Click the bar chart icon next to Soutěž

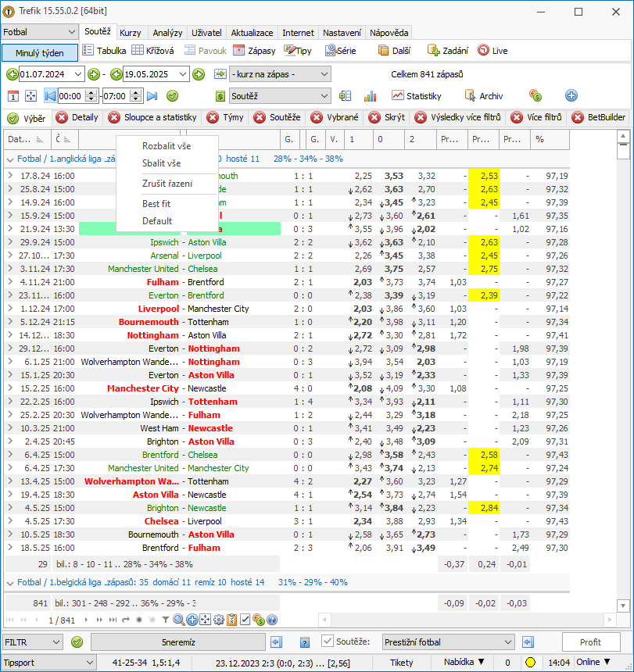[x=370, y=96]
